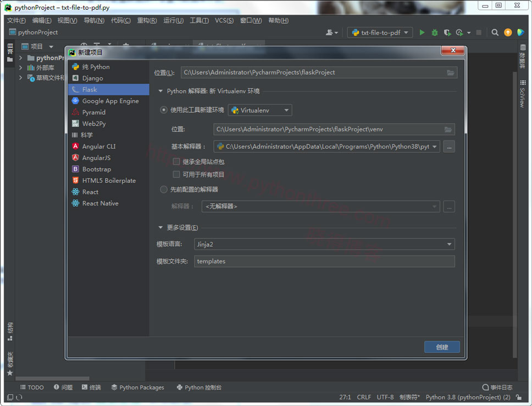Viewport: 532px width, 406px height.
Task: Open Search Everywhere magnifier icon
Action: pos(495,32)
